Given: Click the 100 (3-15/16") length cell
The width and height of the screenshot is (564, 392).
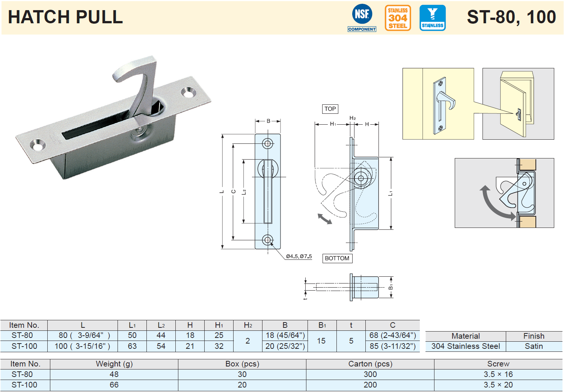Looking at the screenshot, I should click(82, 346).
